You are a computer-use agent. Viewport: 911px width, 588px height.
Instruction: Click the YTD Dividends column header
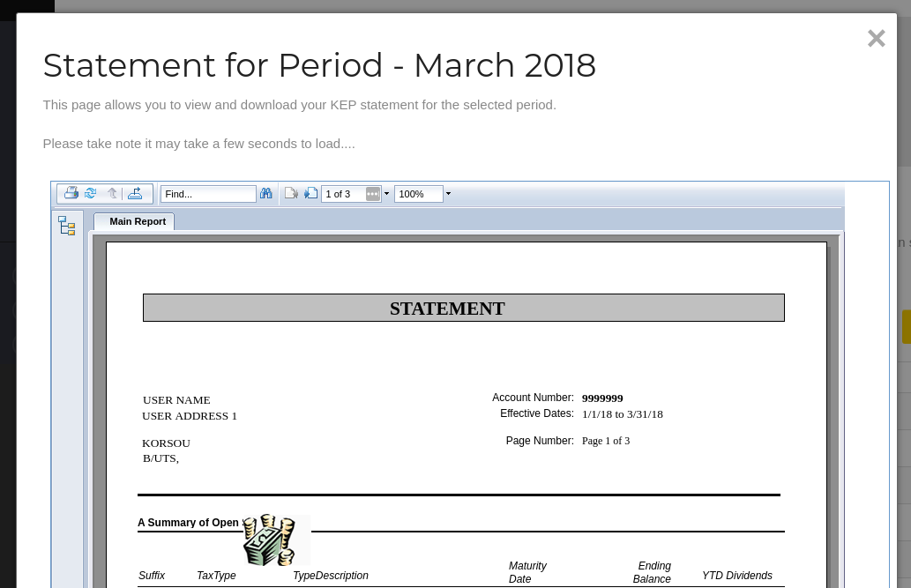[x=736, y=576]
